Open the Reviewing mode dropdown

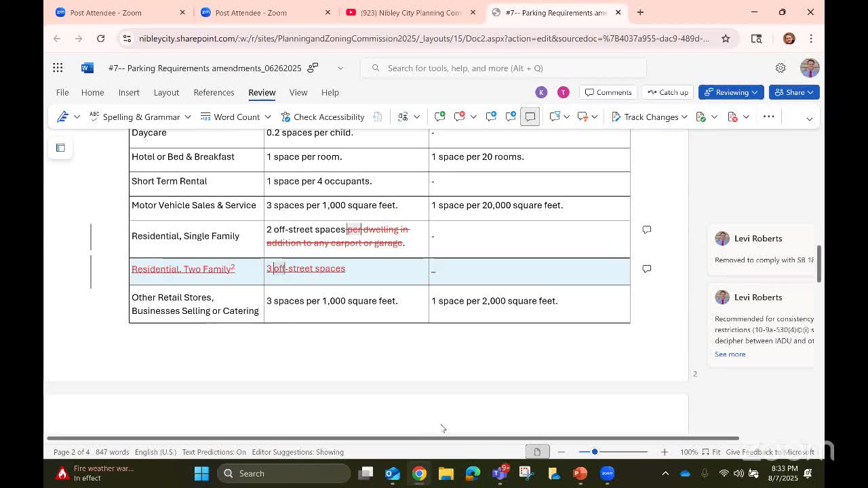731,92
